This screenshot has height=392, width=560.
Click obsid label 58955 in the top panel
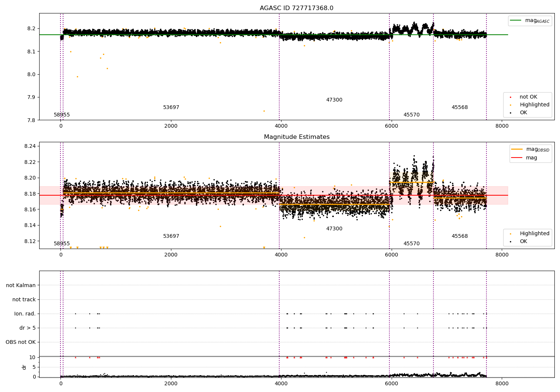coord(62,115)
